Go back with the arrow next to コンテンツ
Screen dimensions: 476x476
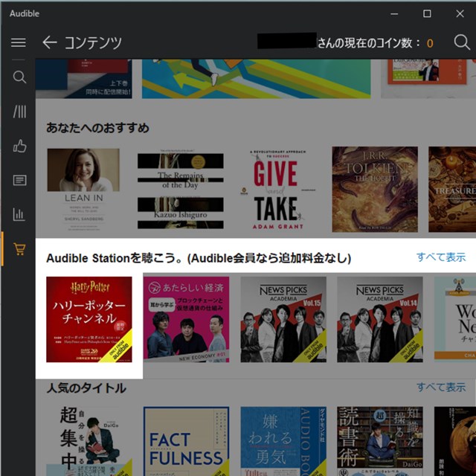(x=50, y=42)
